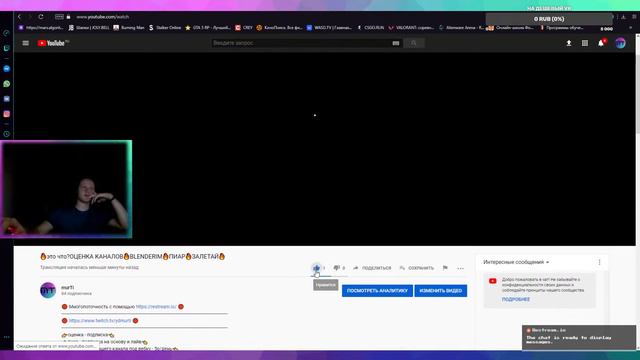Report the video with the flag icon

click(x=445, y=268)
